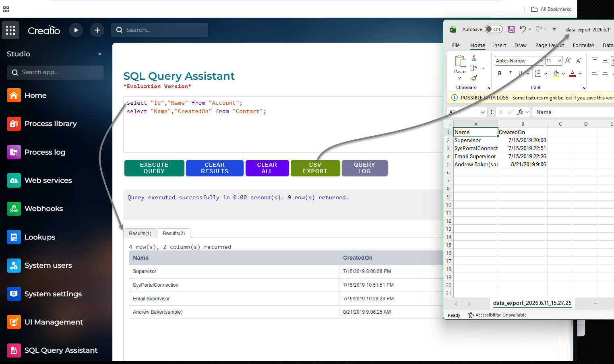Click the Borders icon in Excel
This screenshot has height=364, width=614.
pos(538,73)
